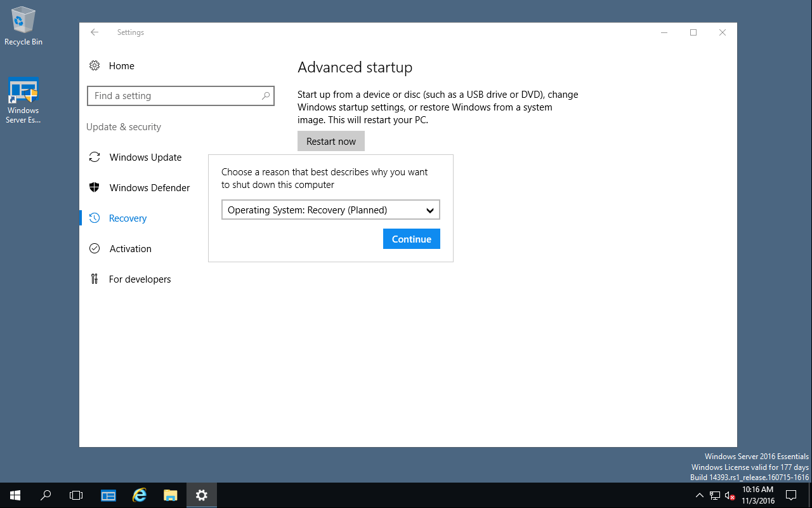Open the Start menu
812x508 pixels.
coord(15,495)
